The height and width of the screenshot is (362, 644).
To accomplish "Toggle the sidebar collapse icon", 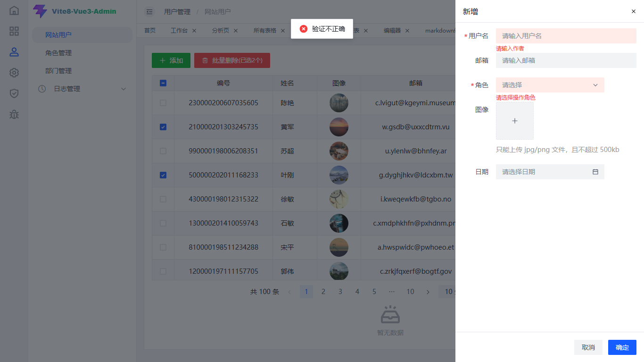I will tap(149, 12).
